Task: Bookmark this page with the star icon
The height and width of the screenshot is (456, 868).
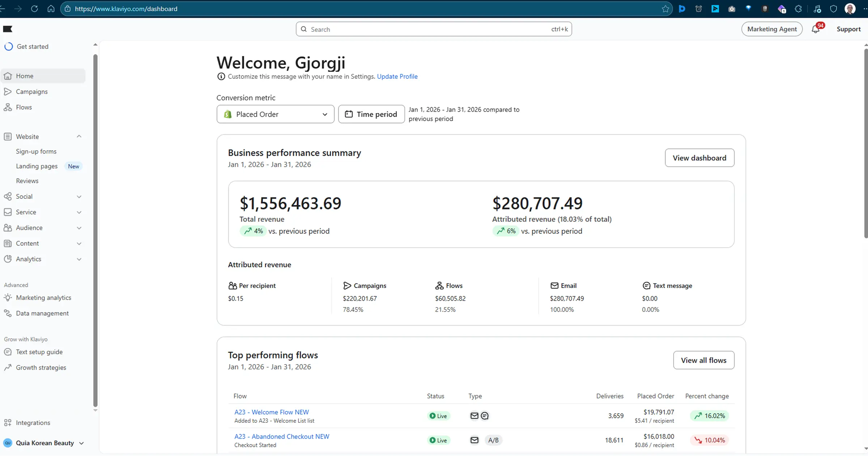Action: click(x=665, y=9)
